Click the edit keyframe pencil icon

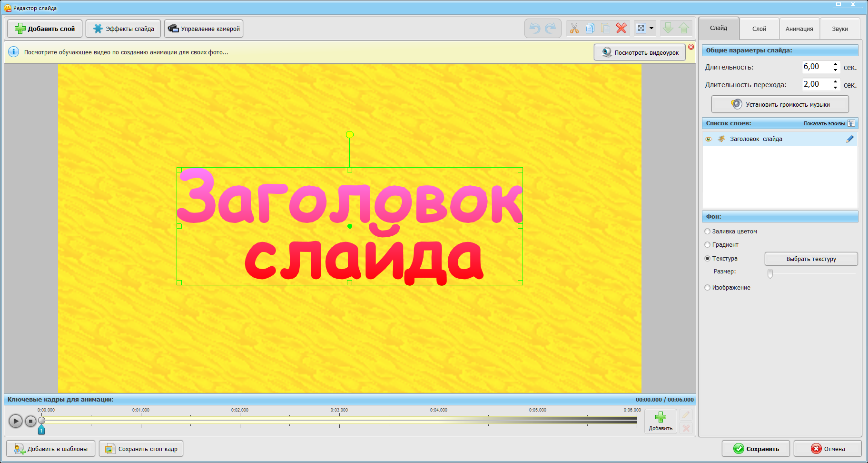click(x=686, y=415)
